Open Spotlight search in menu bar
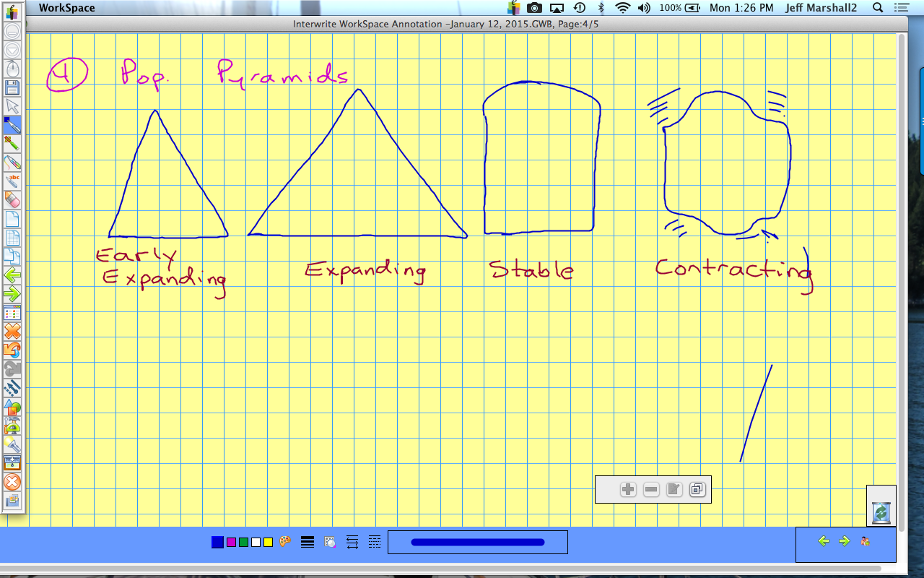 878,8
